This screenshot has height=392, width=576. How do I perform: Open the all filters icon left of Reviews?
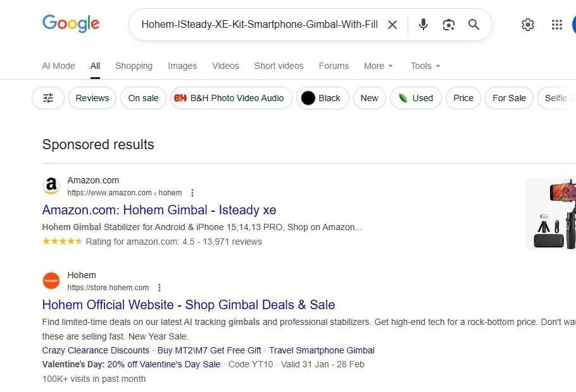point(47,98)
